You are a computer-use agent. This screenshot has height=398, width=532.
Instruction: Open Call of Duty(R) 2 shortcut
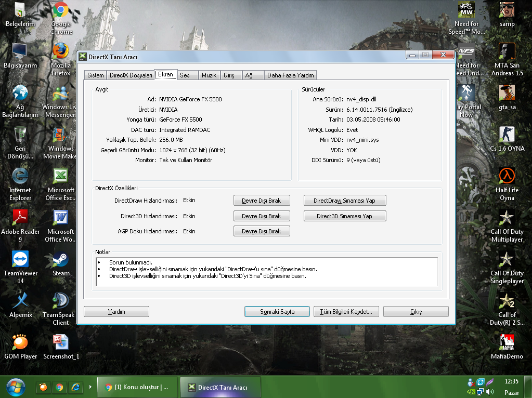click(x=507, y=309)
